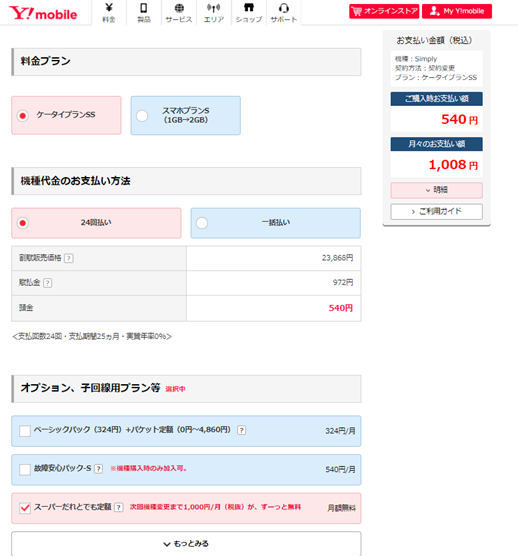Uncheck the スーパーだれとでも定額 checkbox

[25, 508]
